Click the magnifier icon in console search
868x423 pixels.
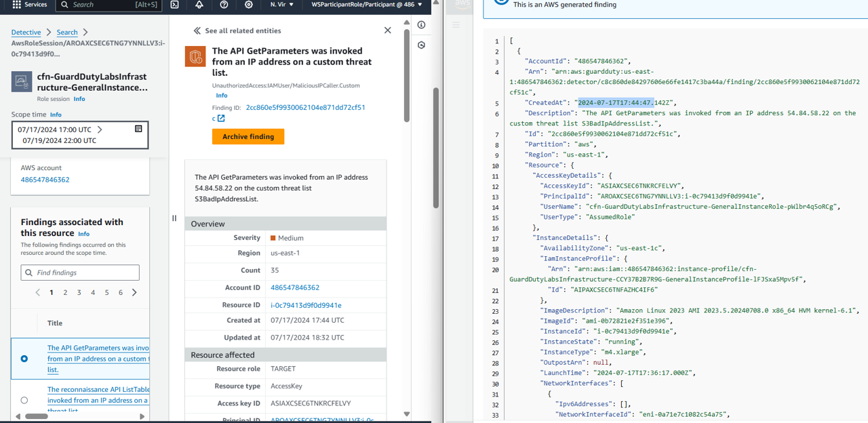[64, 5]
